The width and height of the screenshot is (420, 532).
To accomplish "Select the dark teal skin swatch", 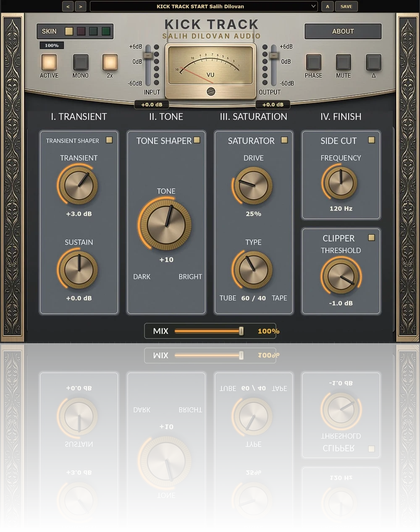I will (94, 31).
